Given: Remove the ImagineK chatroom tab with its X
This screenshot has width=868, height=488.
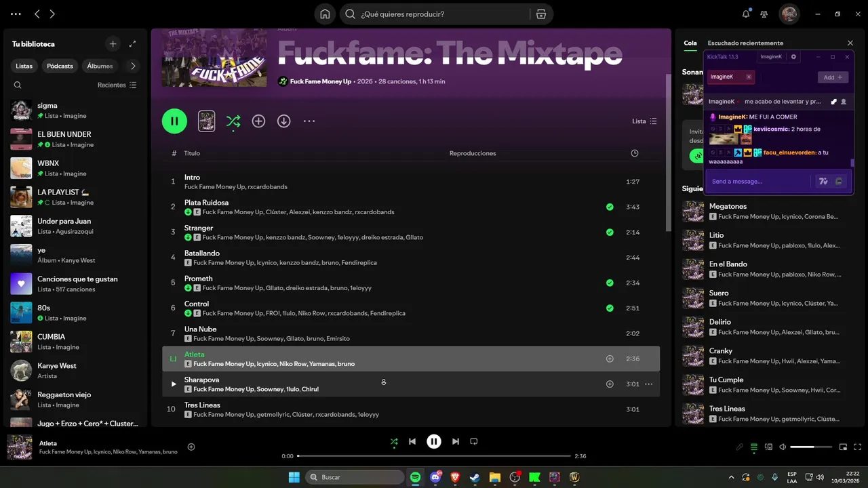Looking at the screenshot, I should coord(749,77).
